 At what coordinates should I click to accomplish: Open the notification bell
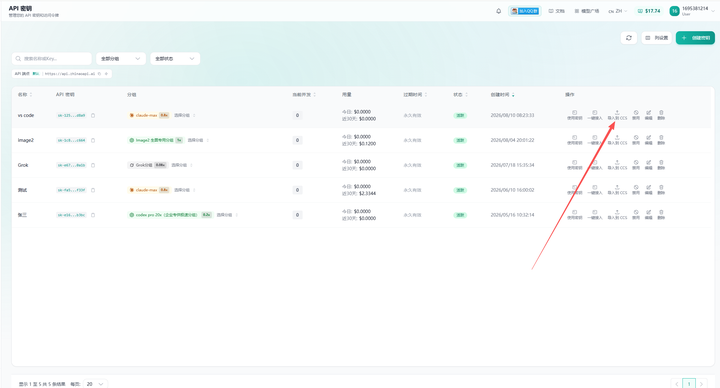499,11
